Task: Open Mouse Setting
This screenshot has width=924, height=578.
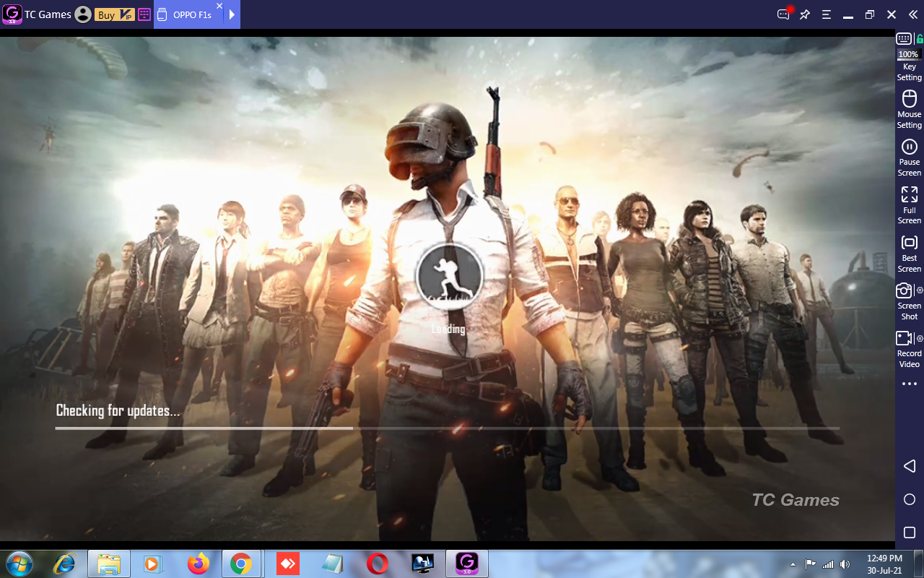Action: [909, 109]
